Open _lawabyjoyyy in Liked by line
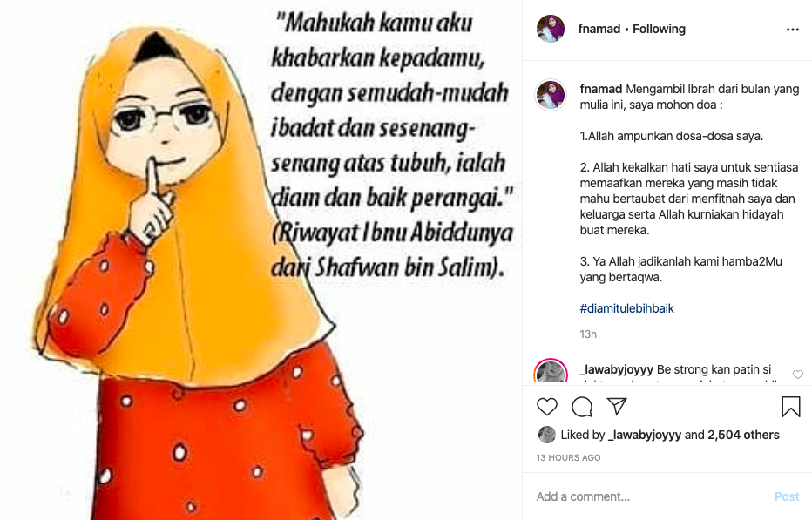This screenshot has height=520, width=812. (645, 435)
